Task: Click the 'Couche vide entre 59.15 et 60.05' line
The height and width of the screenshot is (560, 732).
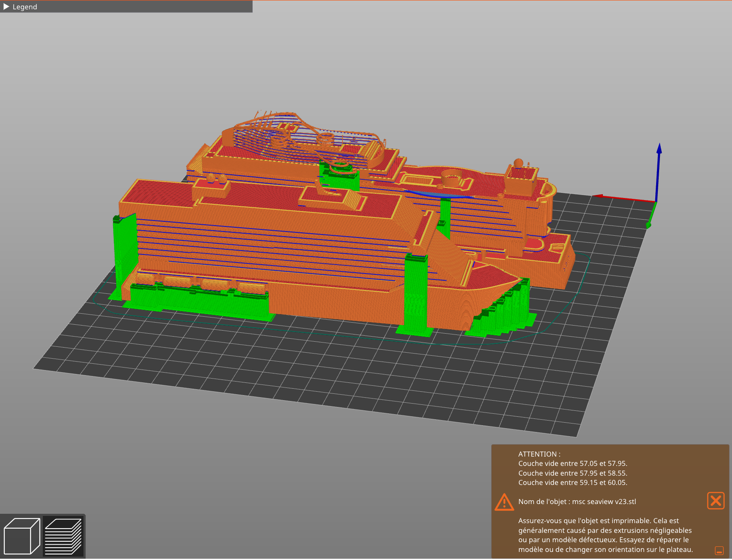Action: (572, 482)
